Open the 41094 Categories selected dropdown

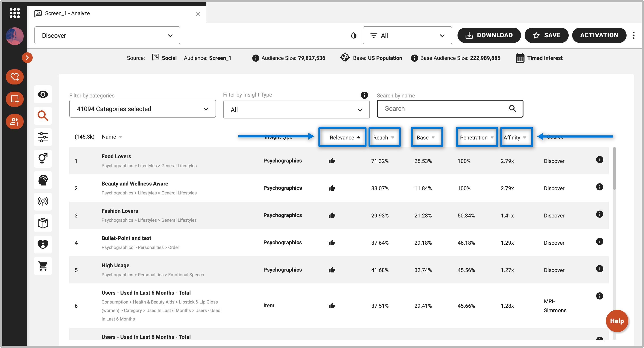pyautogui.click(x=142, y=109)
